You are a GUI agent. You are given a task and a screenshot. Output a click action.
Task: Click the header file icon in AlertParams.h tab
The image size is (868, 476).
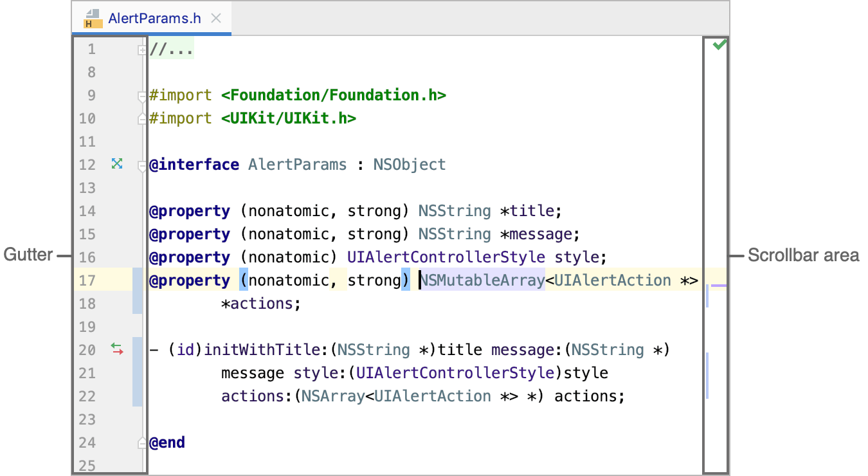pos(93,19)
